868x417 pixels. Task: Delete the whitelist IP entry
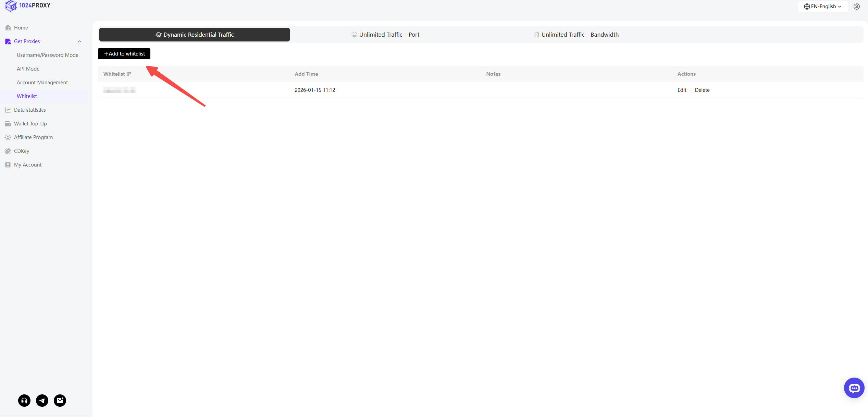point(702,90)
